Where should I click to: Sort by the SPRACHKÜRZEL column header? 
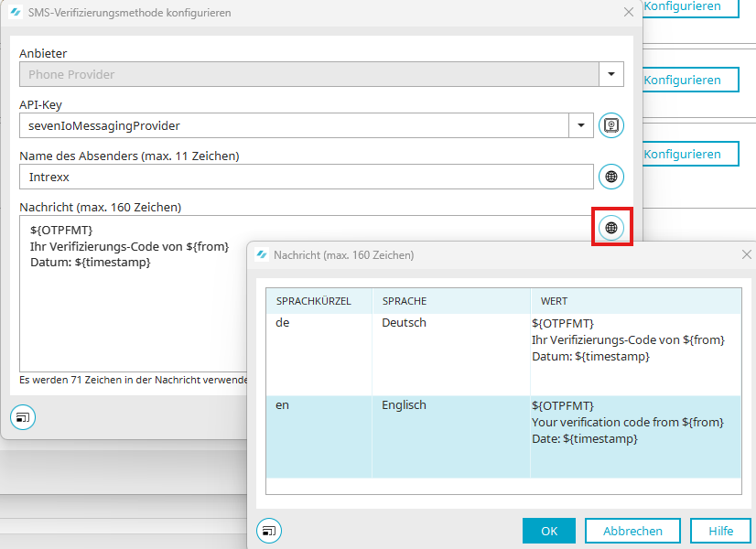pos(319,301)
